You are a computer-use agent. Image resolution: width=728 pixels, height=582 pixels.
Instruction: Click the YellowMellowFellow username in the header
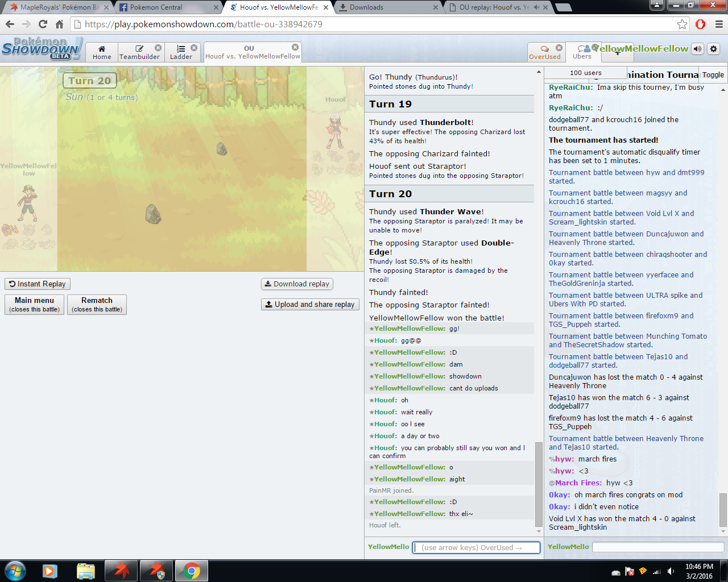click(x=640, y=49)
